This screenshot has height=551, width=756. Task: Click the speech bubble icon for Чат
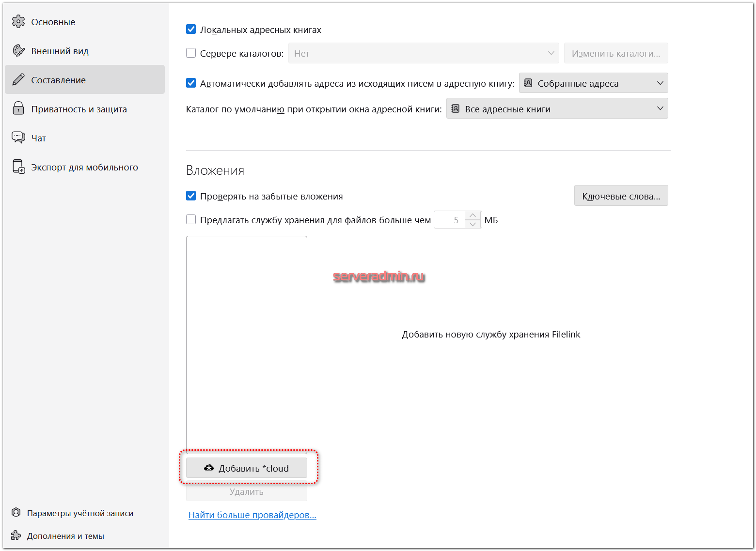coord(18,138)
